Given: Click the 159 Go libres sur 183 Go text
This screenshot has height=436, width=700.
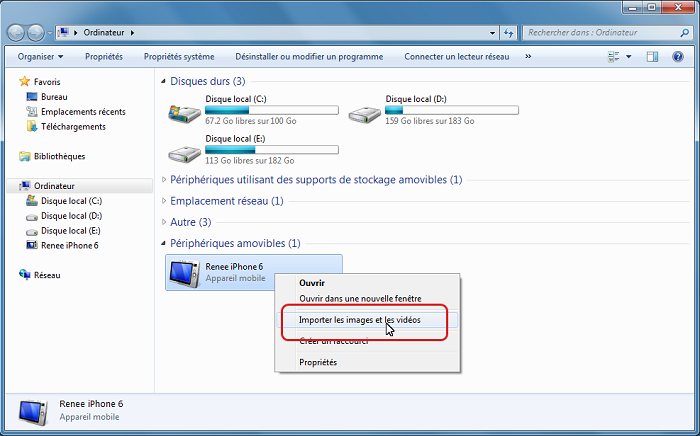Looking at the screenshot, I should 429,121.
